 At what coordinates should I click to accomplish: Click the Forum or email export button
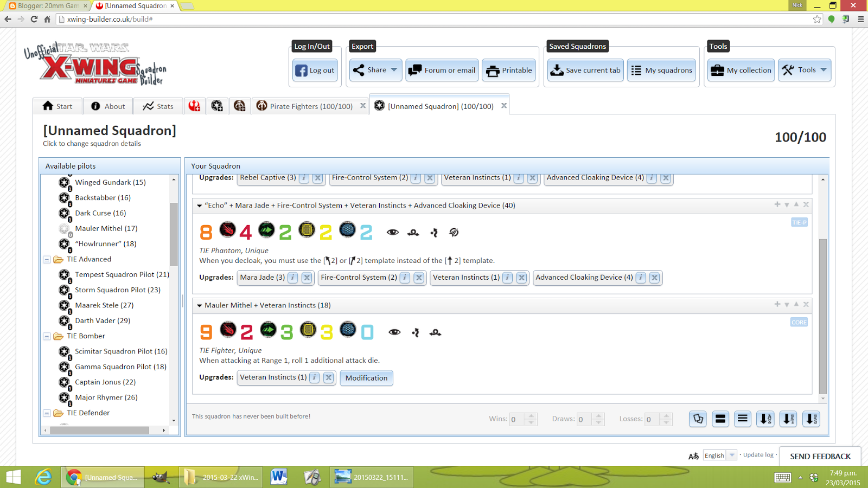(x=442, y=70)
